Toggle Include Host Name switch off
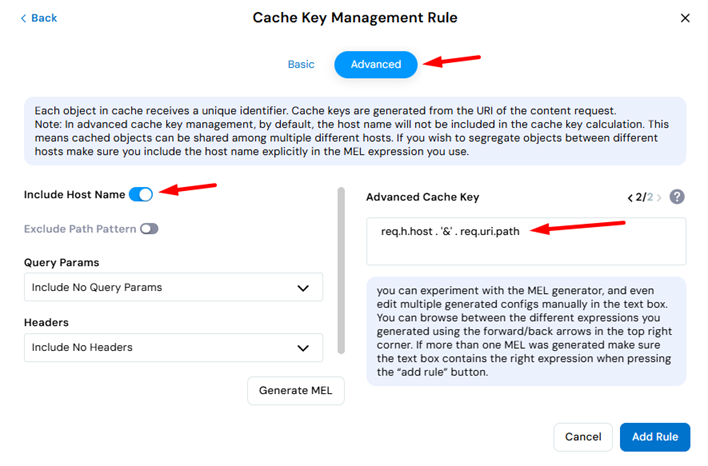708x466 pixels. coord(141,195)
